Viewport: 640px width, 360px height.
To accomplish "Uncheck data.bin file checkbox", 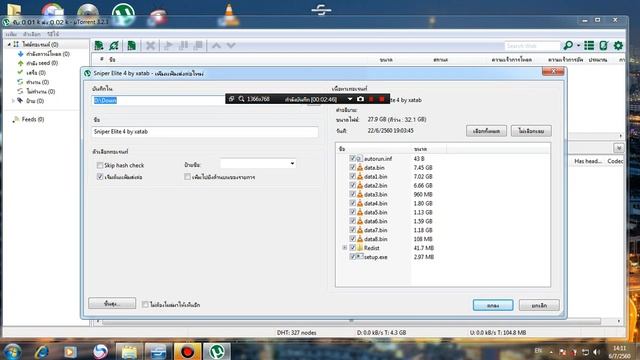I will coord(352,167).
